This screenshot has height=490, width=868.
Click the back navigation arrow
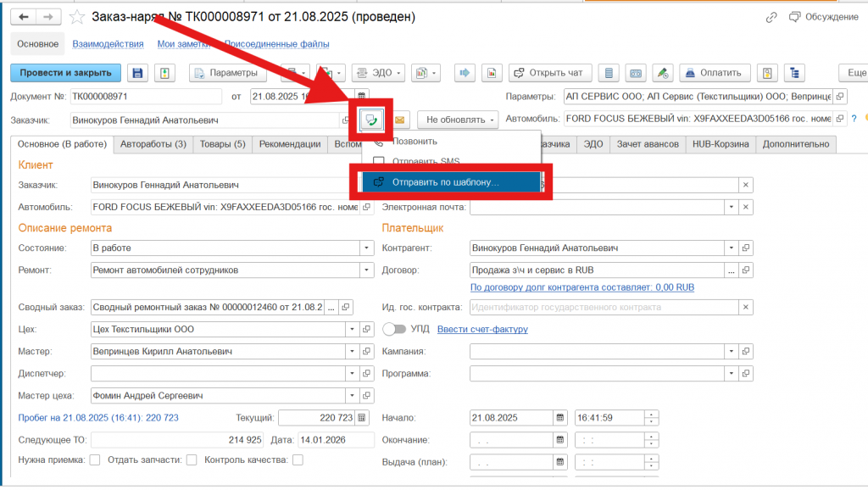(24, 17)
